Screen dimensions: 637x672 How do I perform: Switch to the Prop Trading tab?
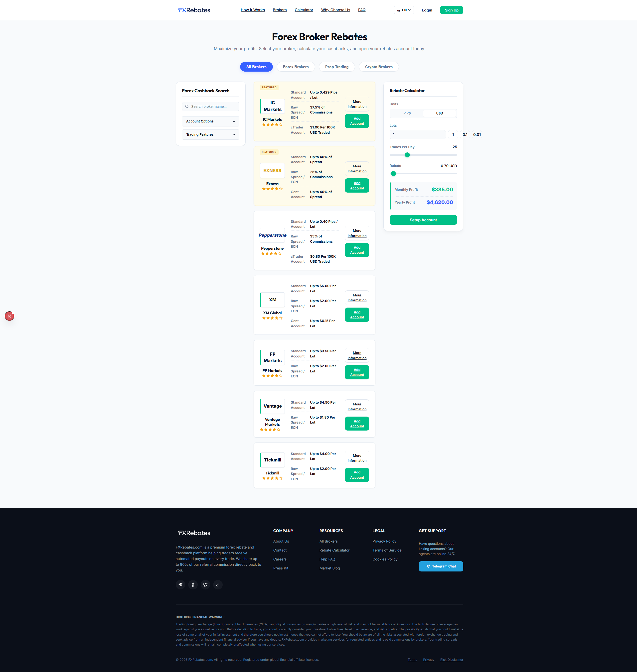point(337,67)
